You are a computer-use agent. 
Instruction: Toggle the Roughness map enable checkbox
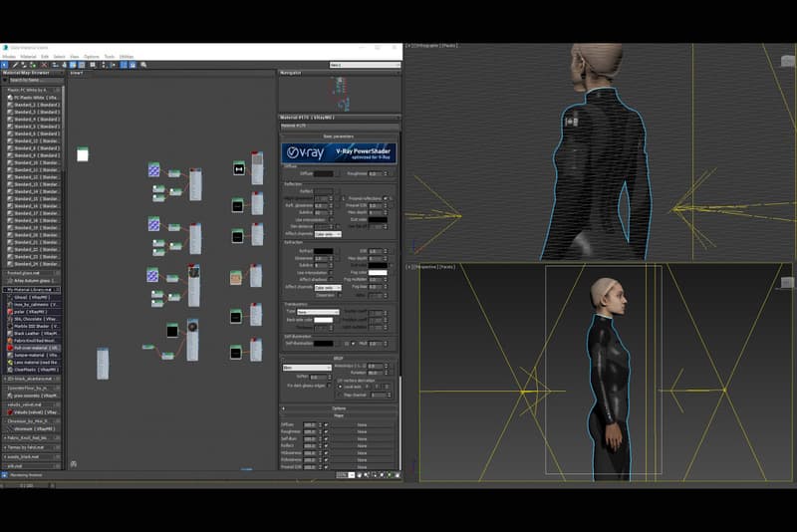[326, 432]
